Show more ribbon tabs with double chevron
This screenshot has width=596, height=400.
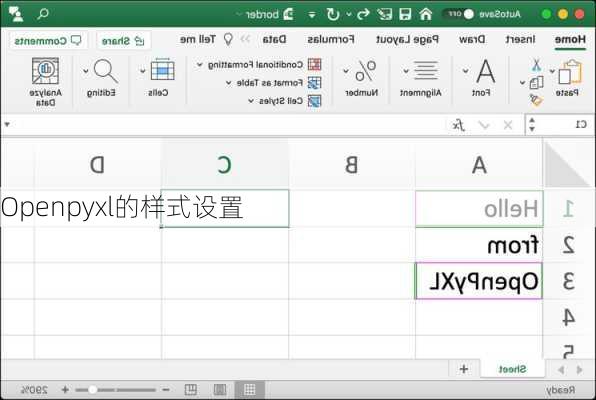(246, 39)
